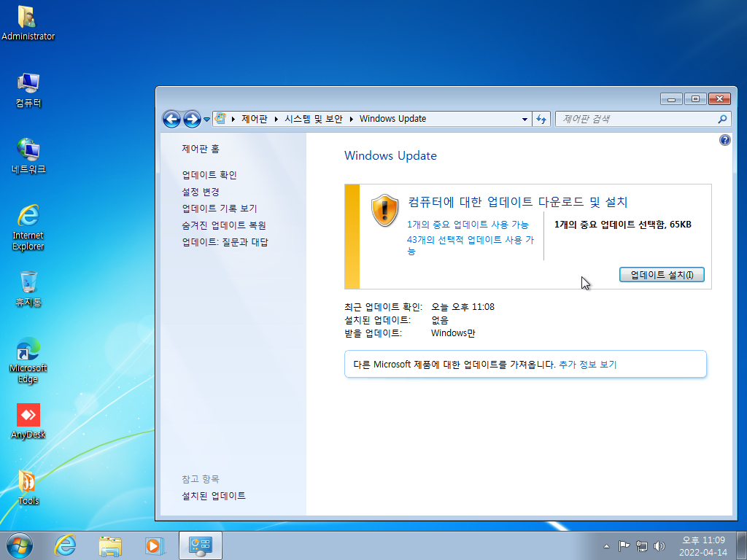This screenshot has width=747, height=560.
Task: Select 제어판 breadcrumb in address bar
Action: [x=255, y=119]
